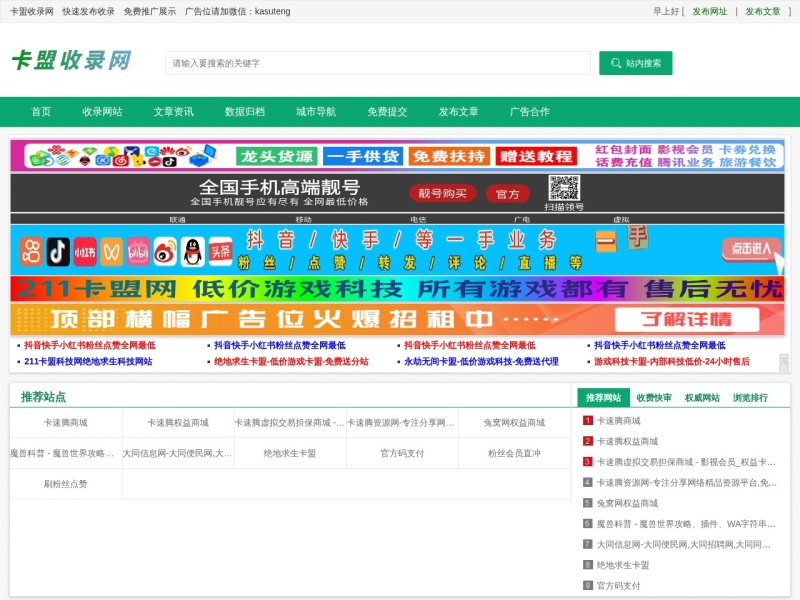Click the side floating tool icon

pyautogui.click(x=784, y=363)
